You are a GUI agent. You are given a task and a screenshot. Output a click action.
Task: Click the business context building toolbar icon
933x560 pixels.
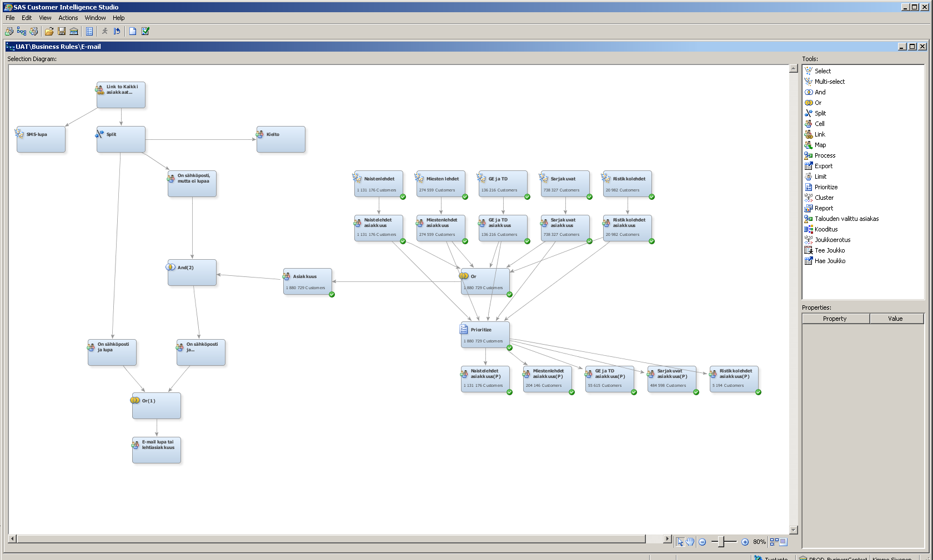(x=74, y=32)
